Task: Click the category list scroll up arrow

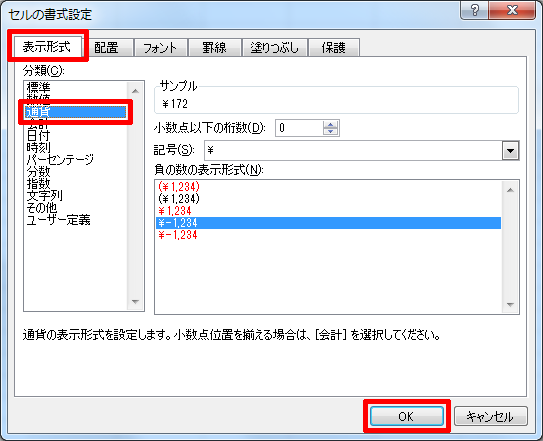Action: pyautogui.click(x=135, y=91)
